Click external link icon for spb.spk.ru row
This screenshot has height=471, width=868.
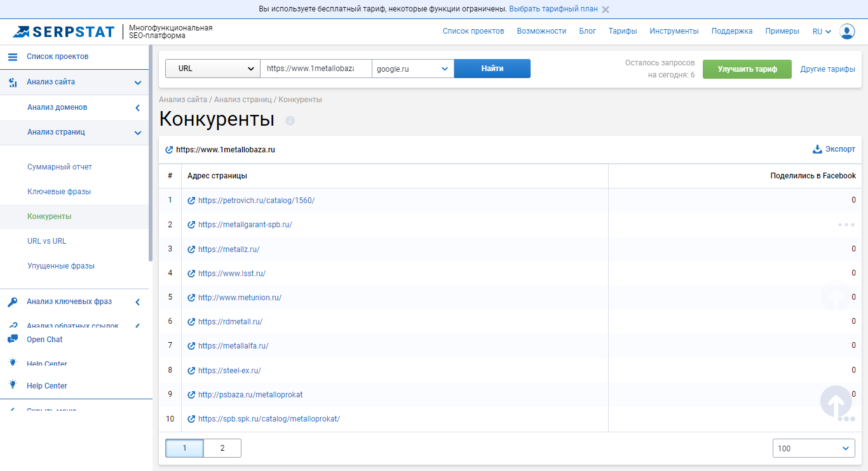click(x=191, y=419)
